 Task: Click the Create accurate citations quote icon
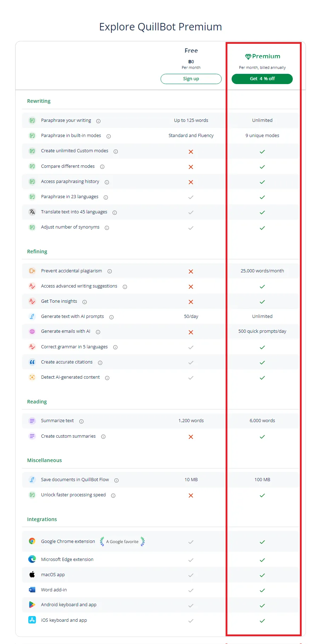(32, 362)
